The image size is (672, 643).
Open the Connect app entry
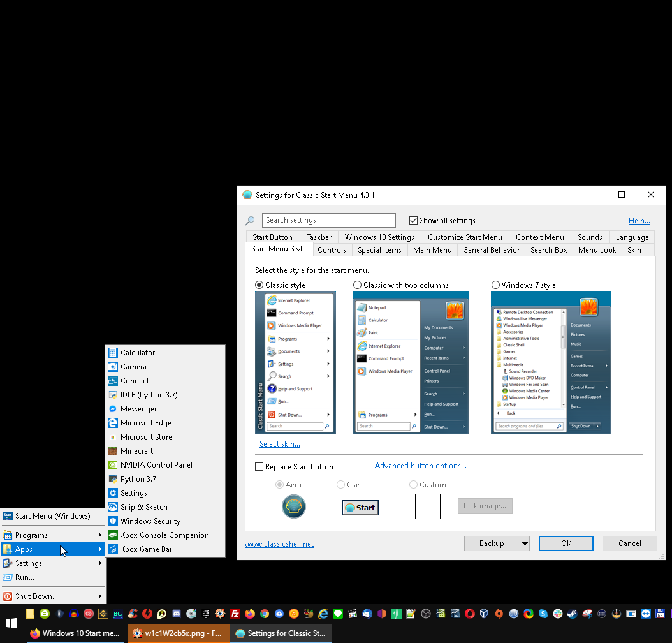pyautogui.click(x=165, y=381)
